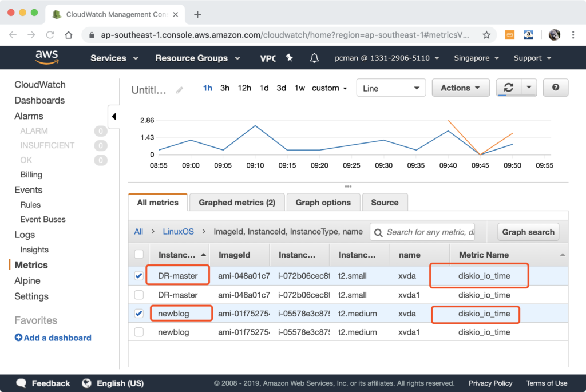The height and width of the screenshot is (392, 586).
Task: Open a new browser tab with plus icon
Action: tap(197, 14)
